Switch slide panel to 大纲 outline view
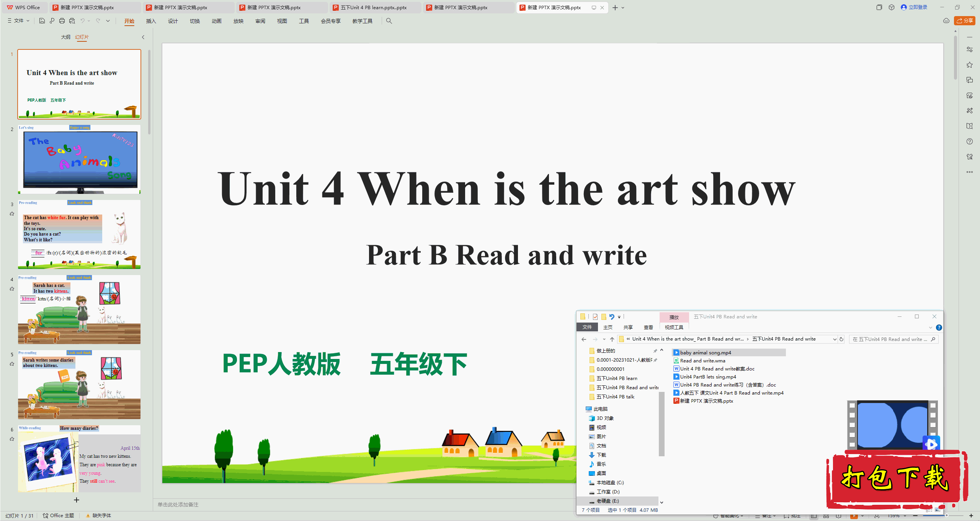The image size is (980, 521). pyautogui.click(x=66, y=37)
